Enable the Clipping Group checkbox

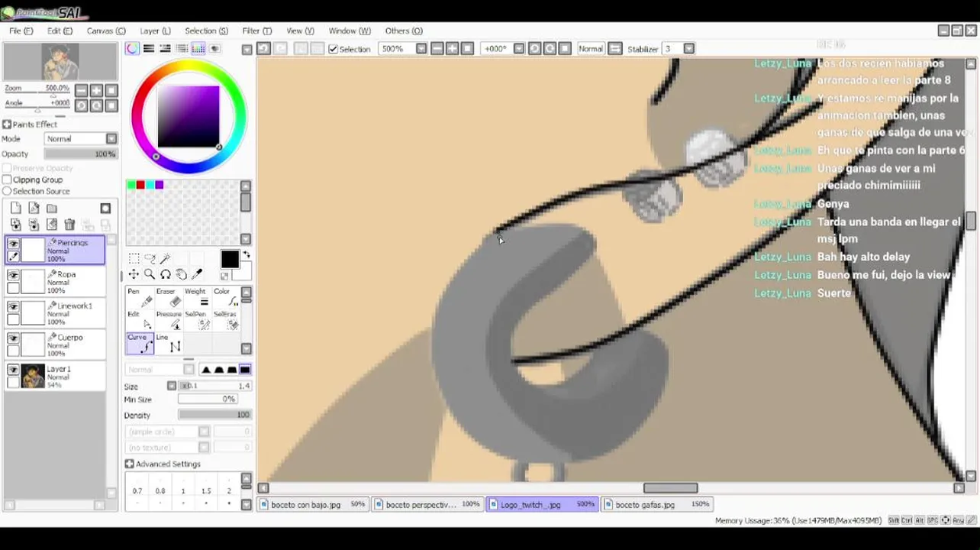[7, 180]
